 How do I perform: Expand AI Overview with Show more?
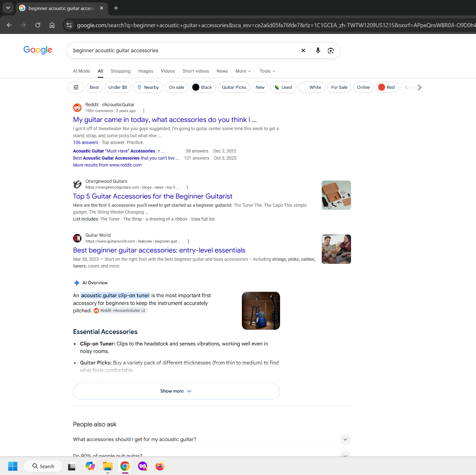coord(176,391)
